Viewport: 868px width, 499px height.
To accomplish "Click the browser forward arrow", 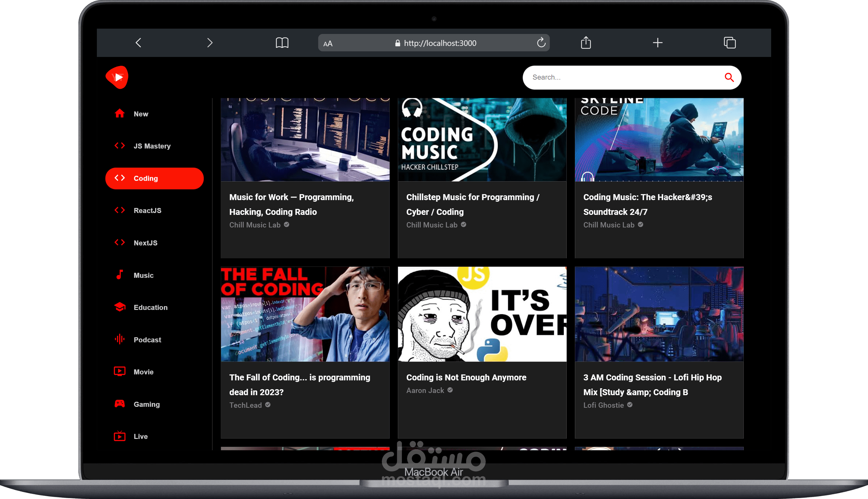I will click(210, 43).
